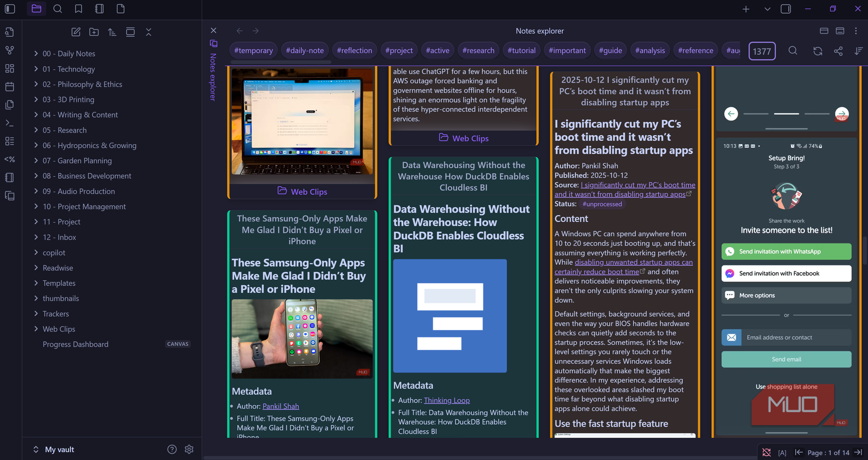Click the auto-reveal current file icon
868x460 pixels.
[130, 32]
